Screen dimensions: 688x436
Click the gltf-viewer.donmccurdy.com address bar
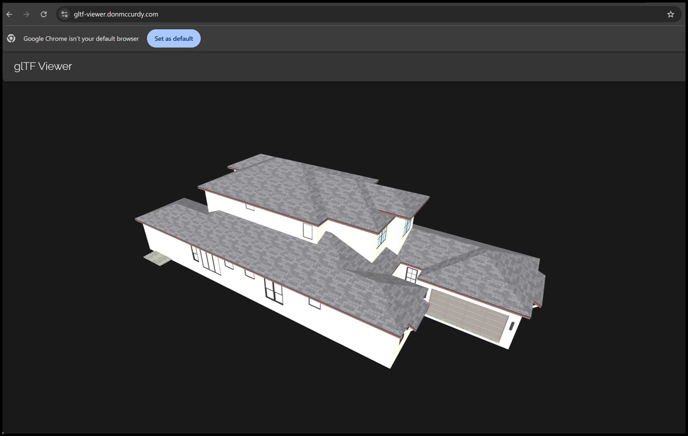click(367, 14)
